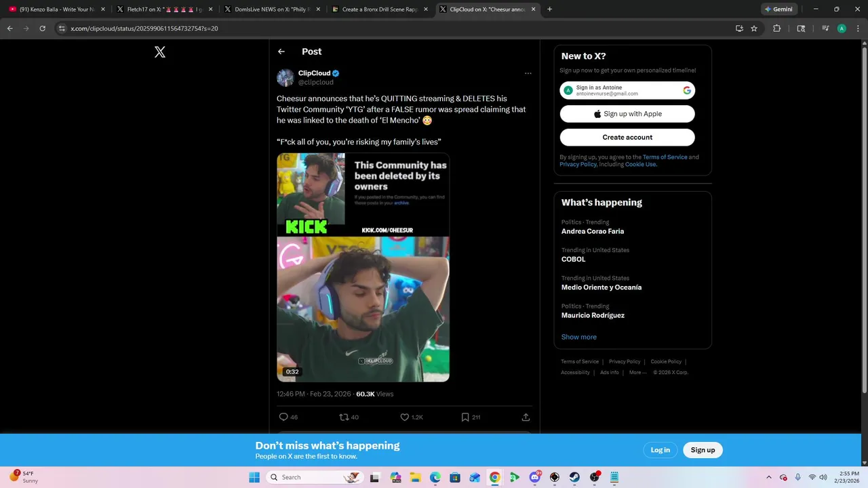The image size is (868, 488).
Task: Click the Log in button in bottom banner
Action: point(660,450)
